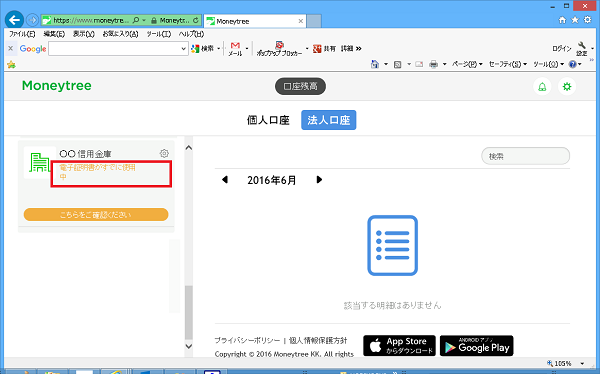The height and width of the screenshot is (374, 600).
Task: Expand the Home icon dropdown arrow
Action: pos(386,64)
